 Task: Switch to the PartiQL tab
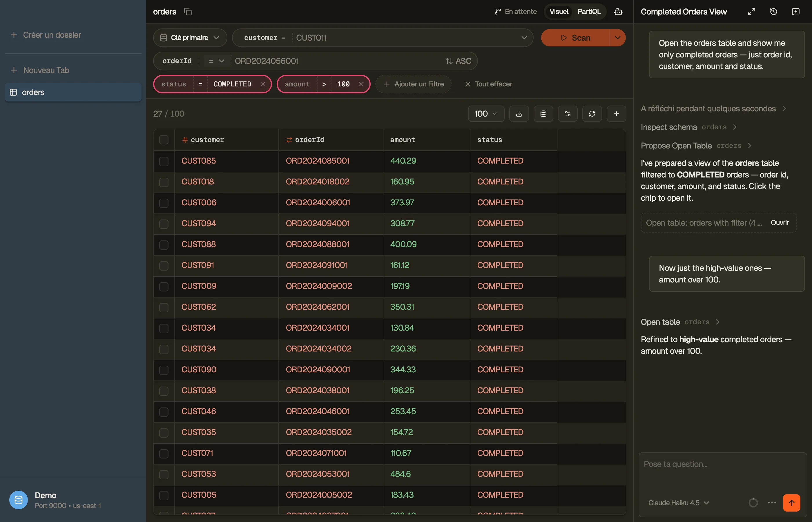coord(589,12)
